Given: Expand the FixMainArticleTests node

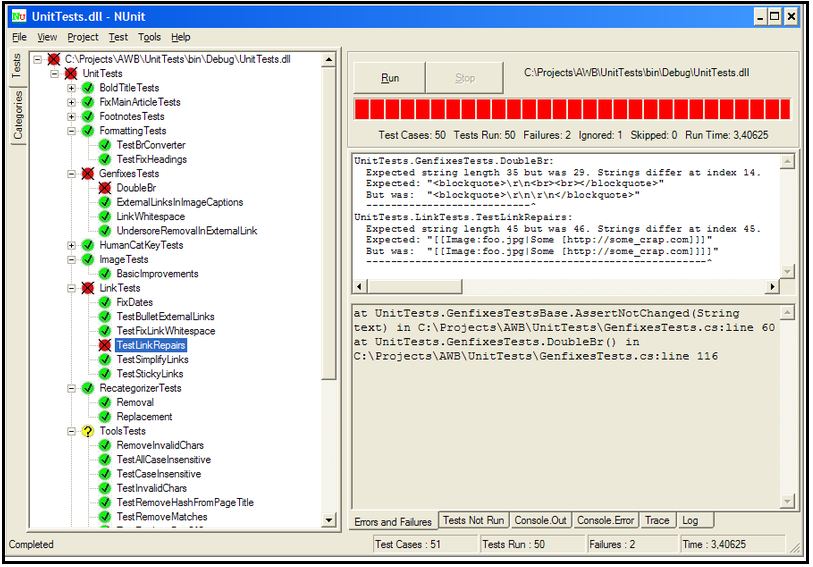Looking at the screenshot, I should pyautogui.click(x=72, y=102).
